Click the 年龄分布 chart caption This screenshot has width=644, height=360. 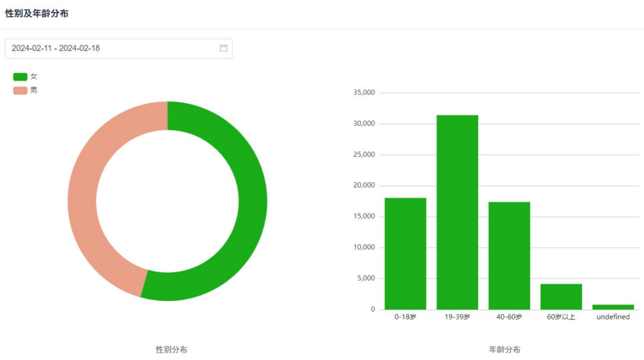[x=504, y=349]
